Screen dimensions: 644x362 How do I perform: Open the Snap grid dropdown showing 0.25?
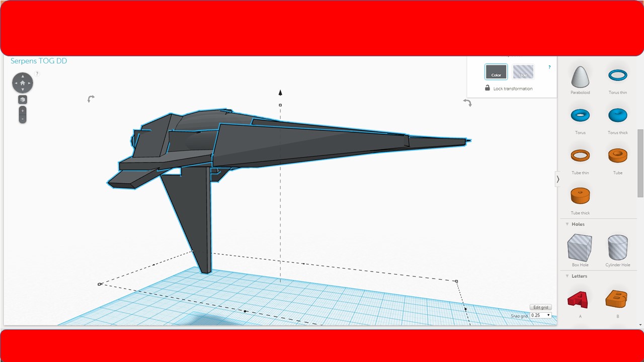(541, 315)
